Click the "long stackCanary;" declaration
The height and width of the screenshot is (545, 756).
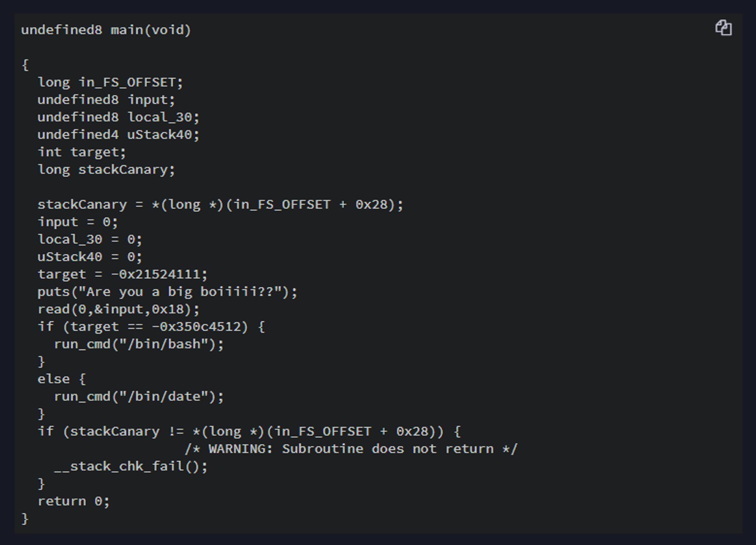pyautogui.click(x=106, y=170)
